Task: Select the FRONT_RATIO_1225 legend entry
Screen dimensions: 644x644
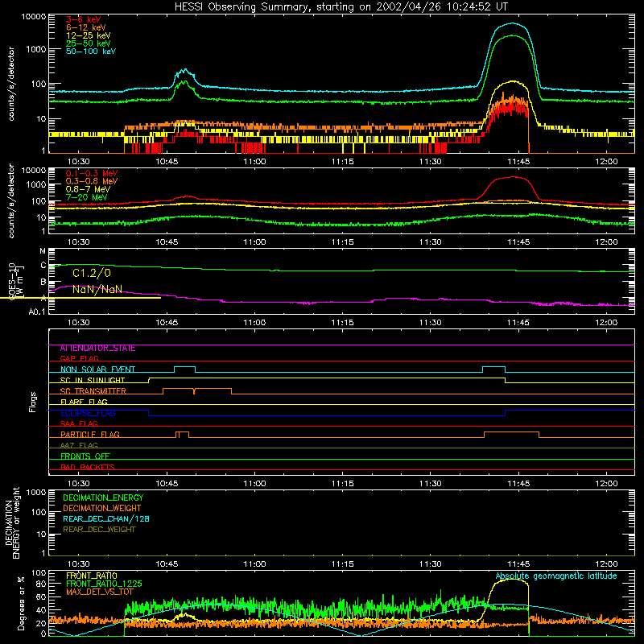Action: (x=104, y=584)
